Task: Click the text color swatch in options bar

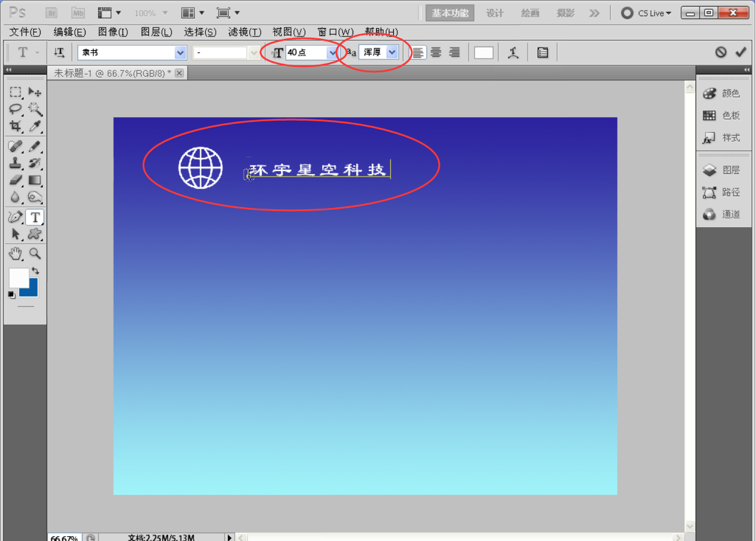Action: [x=483, y=53]
